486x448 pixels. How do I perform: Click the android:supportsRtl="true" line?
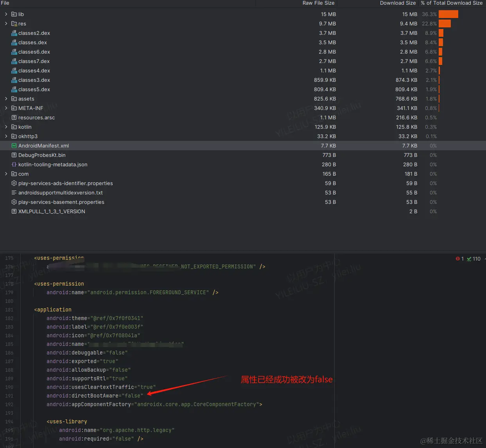coord(87,378)
